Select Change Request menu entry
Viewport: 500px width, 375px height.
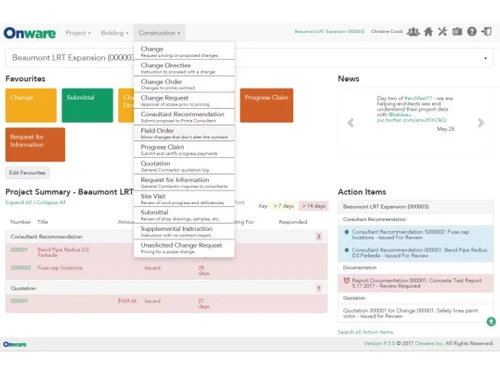(x=184, y=101)
